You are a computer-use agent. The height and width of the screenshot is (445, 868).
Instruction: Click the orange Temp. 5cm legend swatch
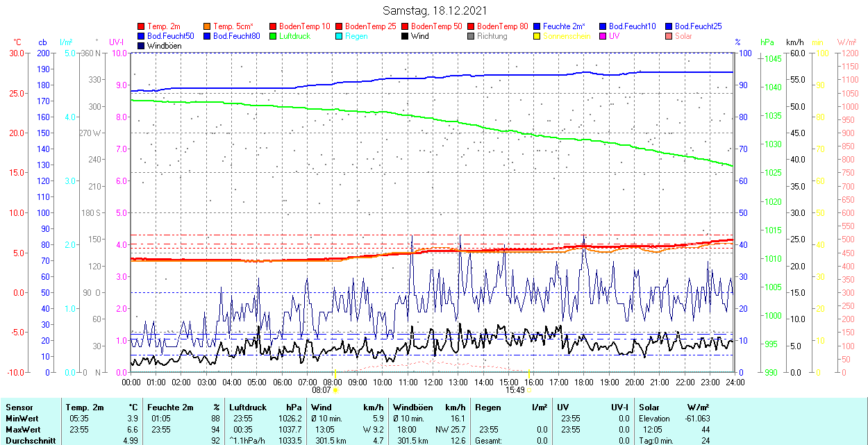(x=208, y=26)
